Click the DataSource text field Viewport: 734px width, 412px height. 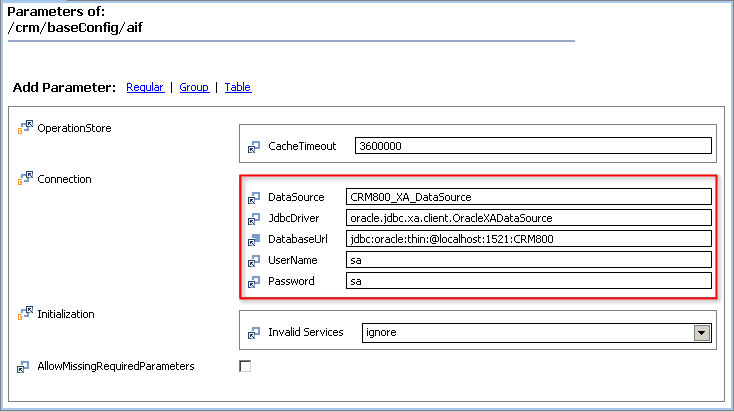point(528,197)
